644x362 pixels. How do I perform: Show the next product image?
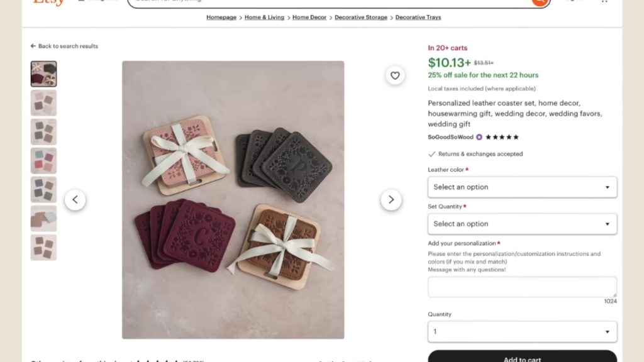[x=391, y=200]
